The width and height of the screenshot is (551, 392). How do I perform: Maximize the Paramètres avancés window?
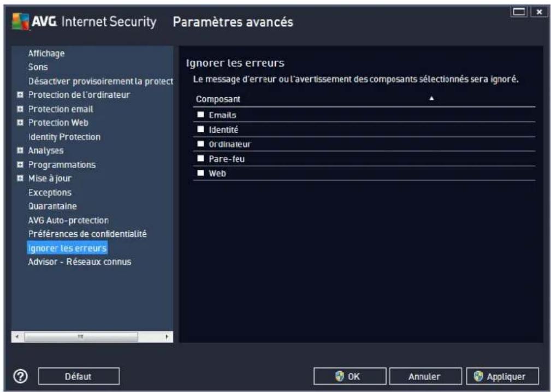click(519, 11)
